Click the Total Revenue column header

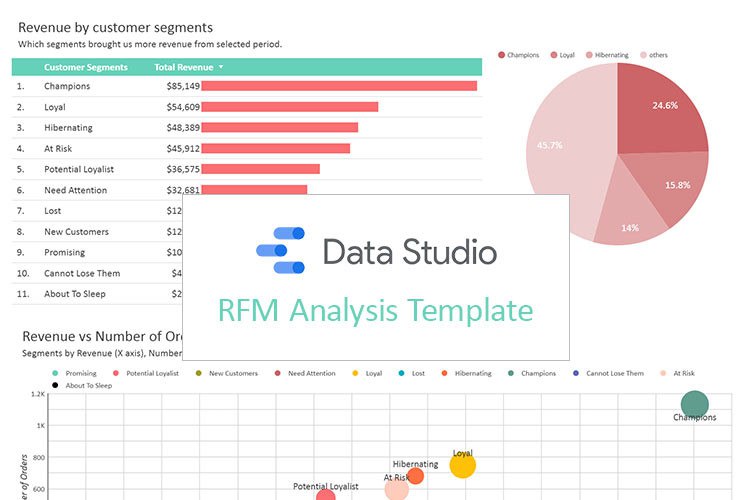pyautogui.click(x=184, y=67)
